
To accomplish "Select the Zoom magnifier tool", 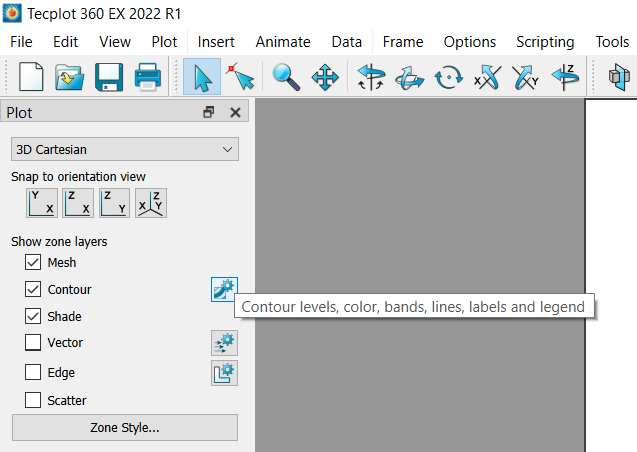I will click(286, 76).
